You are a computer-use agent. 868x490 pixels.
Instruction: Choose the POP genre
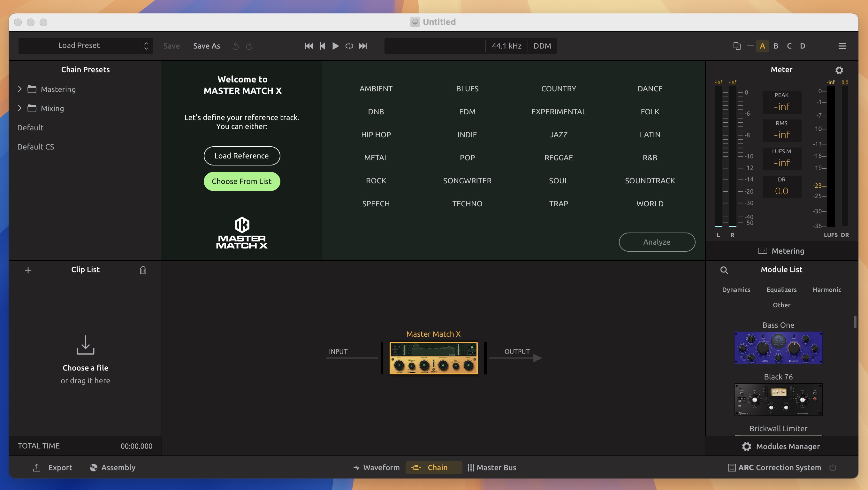point(467,157)
